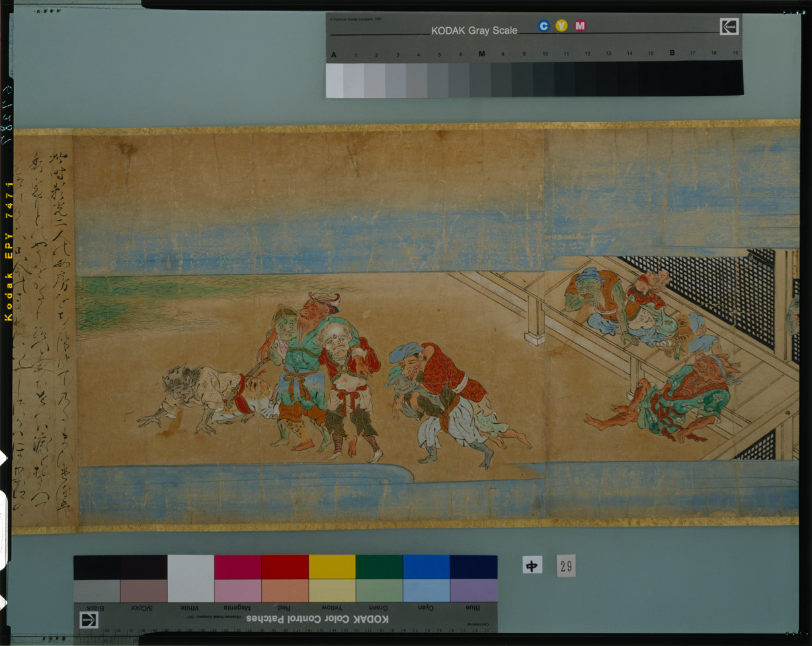This screenshot has width=812, height=646.
Task: Click the tag numbered 29
Action: [x=566, y=565]
